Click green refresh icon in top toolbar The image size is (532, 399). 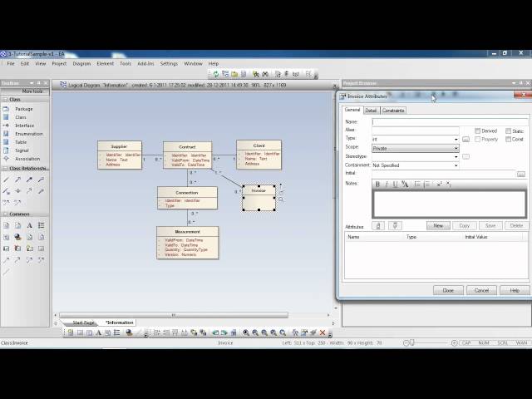pyautogui.click(x=216, y=74)
